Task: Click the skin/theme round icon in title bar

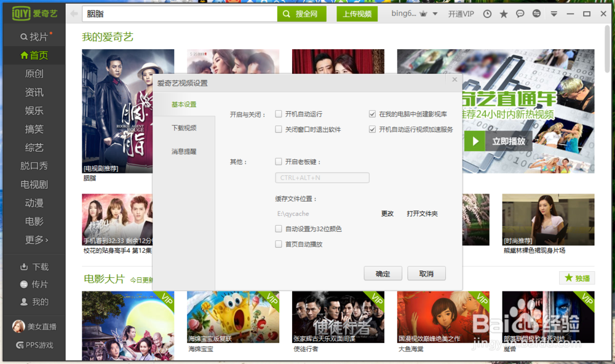Action: pos(536,14)
